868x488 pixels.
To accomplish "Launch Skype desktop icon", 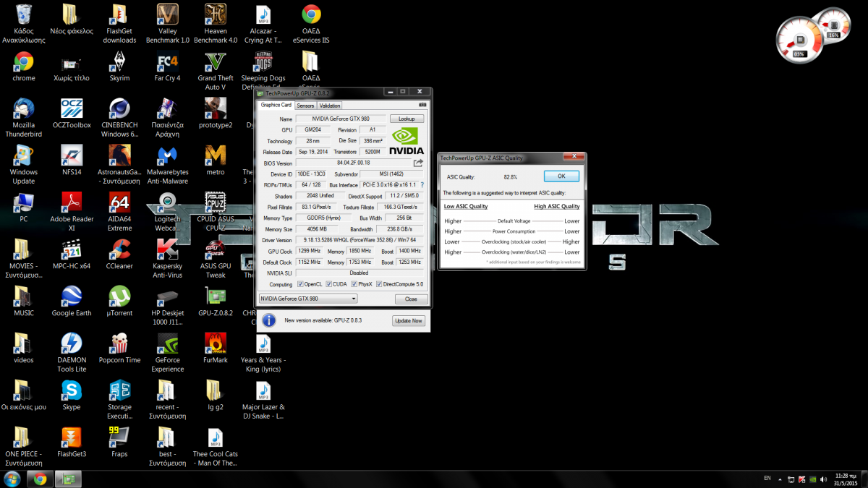I will tap(72, 394).
